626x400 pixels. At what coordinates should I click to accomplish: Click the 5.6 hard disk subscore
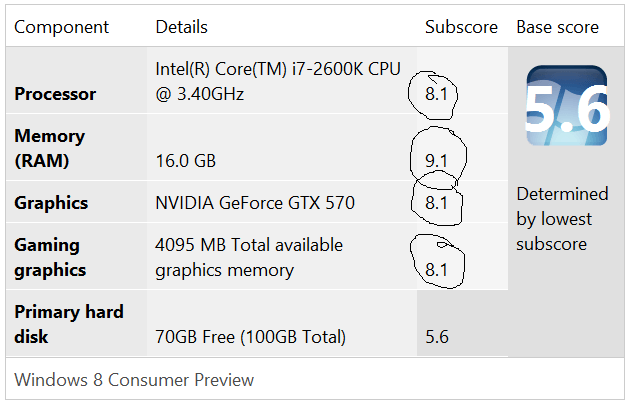pyautogui.click(x=437, y=337)
